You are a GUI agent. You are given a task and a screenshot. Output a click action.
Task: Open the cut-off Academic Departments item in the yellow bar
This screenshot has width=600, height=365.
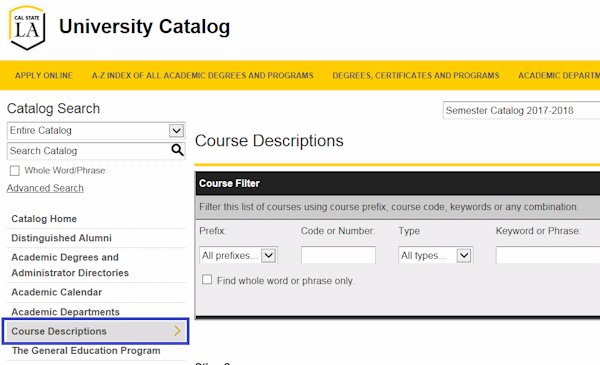(559, 75)
